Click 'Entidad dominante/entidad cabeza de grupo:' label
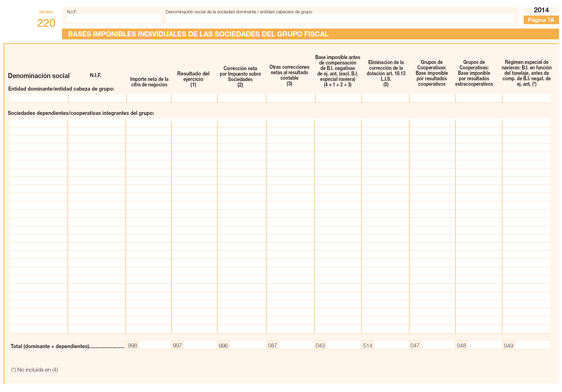The height and width of the screenshot is (392, 562). tap(61, 89)
